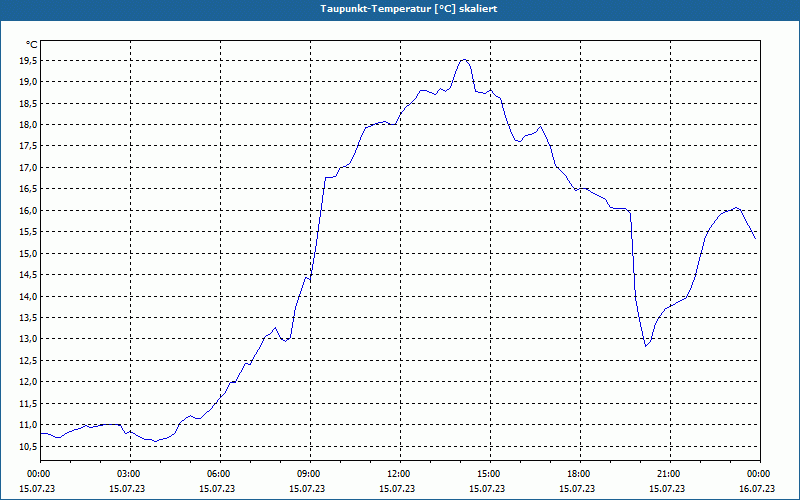Screen dimensions: 800x500
Task: Select the 15,0 y-axis label
Action: (x=28, y=253)
